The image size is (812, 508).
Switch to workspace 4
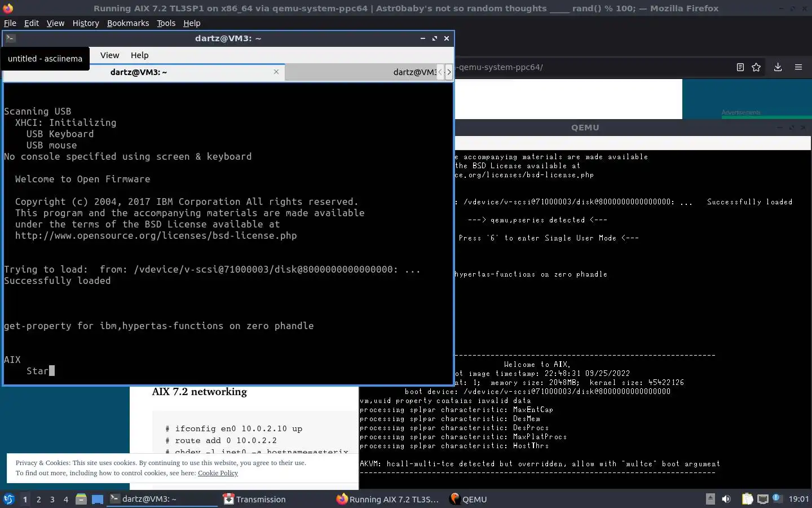[66, 499]
